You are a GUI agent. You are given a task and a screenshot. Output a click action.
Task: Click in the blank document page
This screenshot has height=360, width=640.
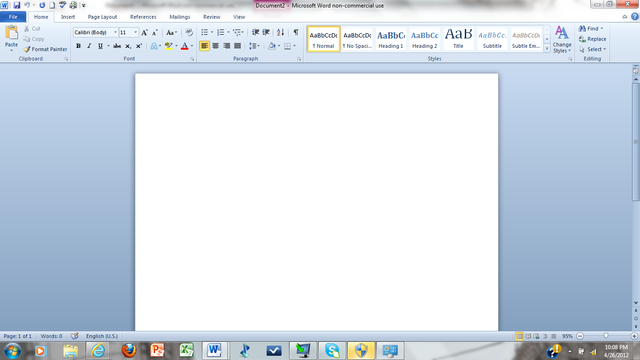tap(316, 202)
